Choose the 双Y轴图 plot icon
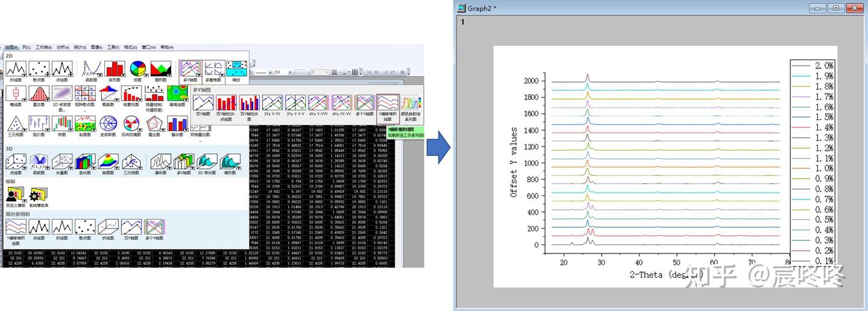The image size is (868, 311). 204,104
